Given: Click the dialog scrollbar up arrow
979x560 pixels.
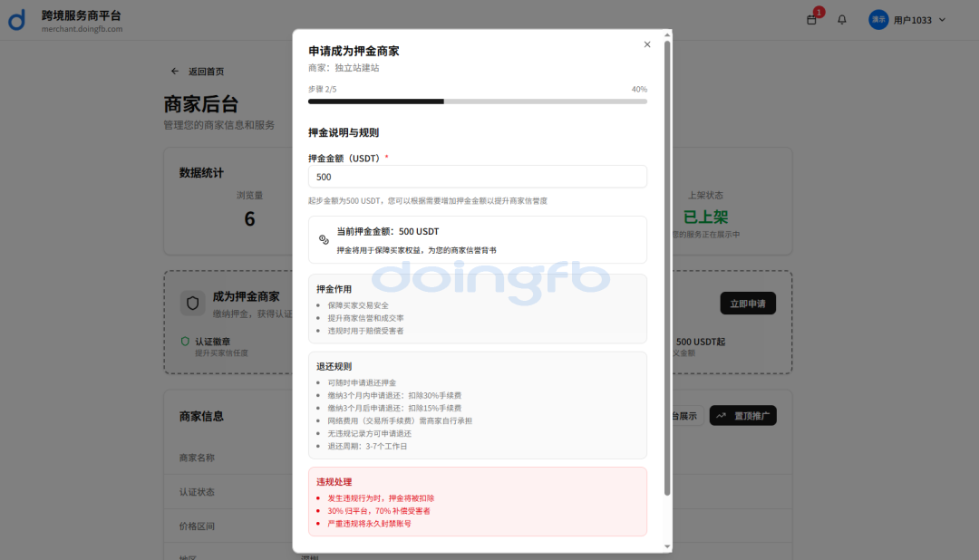Looking at the screenshot, I should click(667, 35).
